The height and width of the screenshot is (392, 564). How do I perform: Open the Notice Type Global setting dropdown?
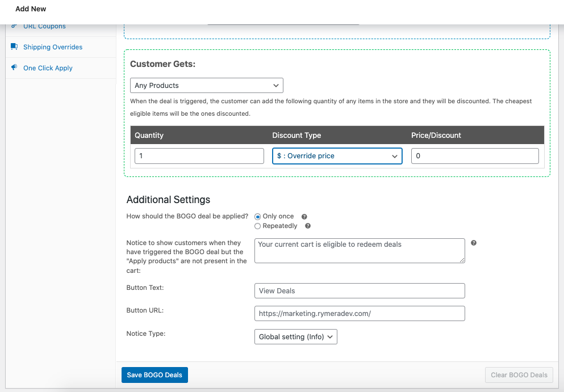(296, 336)
